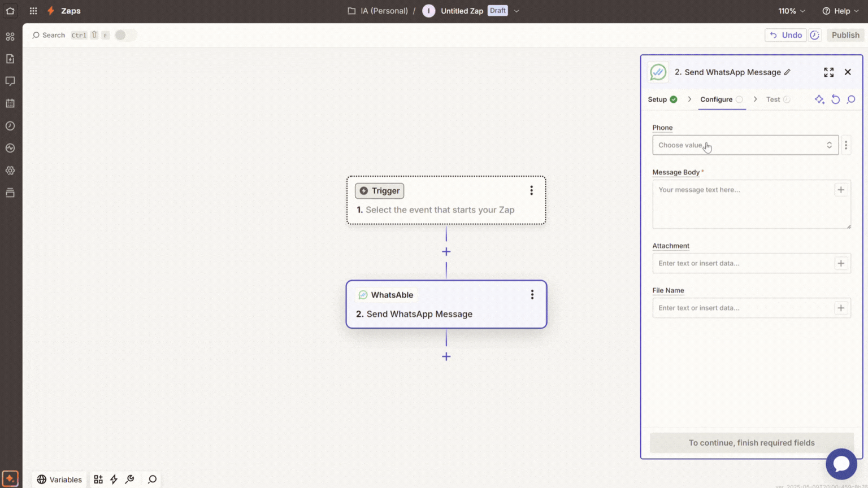Open the comments icon in sidebar

coord(10,81)
